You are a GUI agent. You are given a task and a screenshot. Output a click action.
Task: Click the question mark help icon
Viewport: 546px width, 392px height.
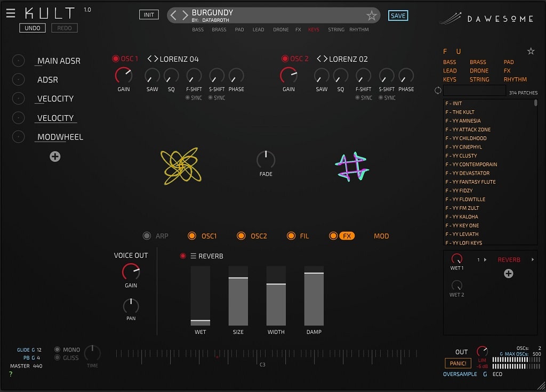point(11,374)
